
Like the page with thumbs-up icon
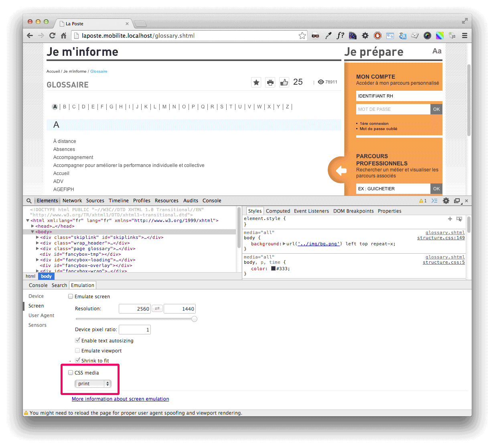pos(284,82)
